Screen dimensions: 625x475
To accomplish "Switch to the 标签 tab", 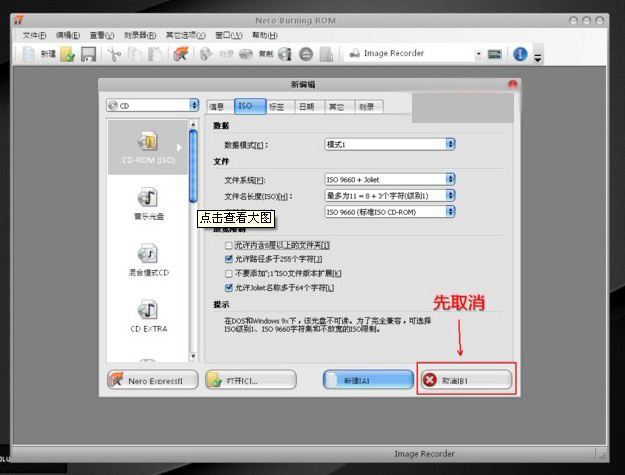I will click(x=276, y=106).
